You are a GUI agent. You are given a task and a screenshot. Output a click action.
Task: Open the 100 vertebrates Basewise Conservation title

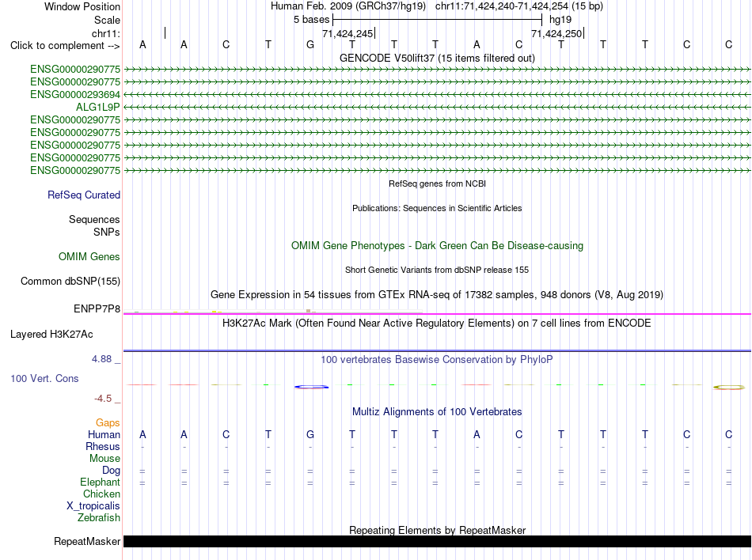[437, 359]
